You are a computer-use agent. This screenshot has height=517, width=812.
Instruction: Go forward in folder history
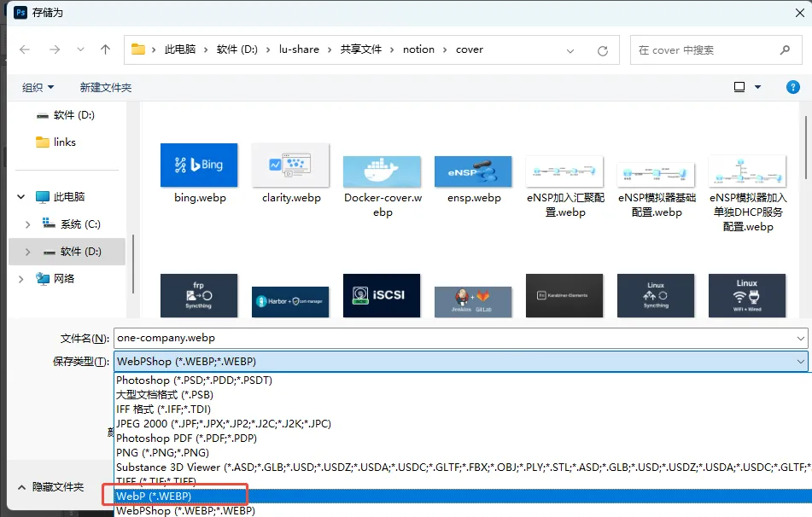[55, 49]
